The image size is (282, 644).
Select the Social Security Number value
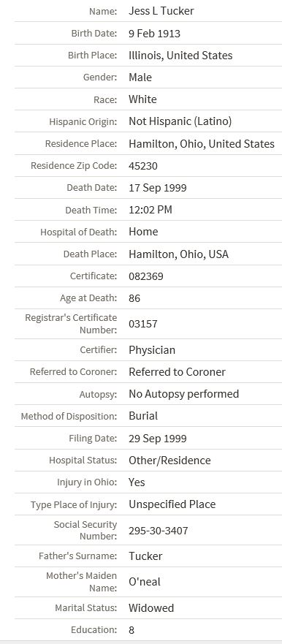(x=159, y=531)
